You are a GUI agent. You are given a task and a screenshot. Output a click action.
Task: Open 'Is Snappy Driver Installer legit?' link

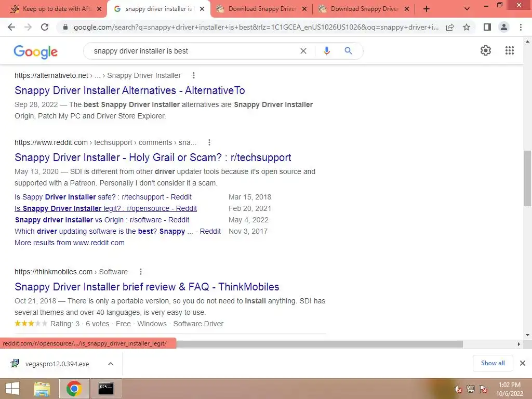click(105, 209)
